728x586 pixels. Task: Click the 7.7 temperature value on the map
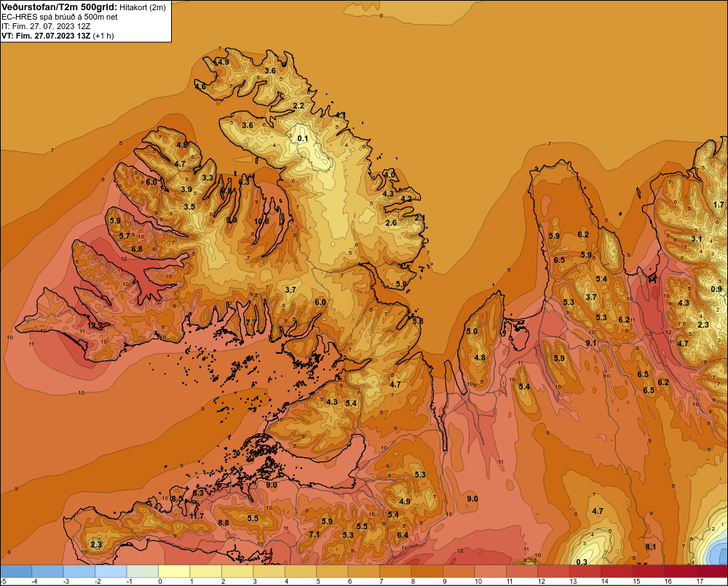click(250, 322)
